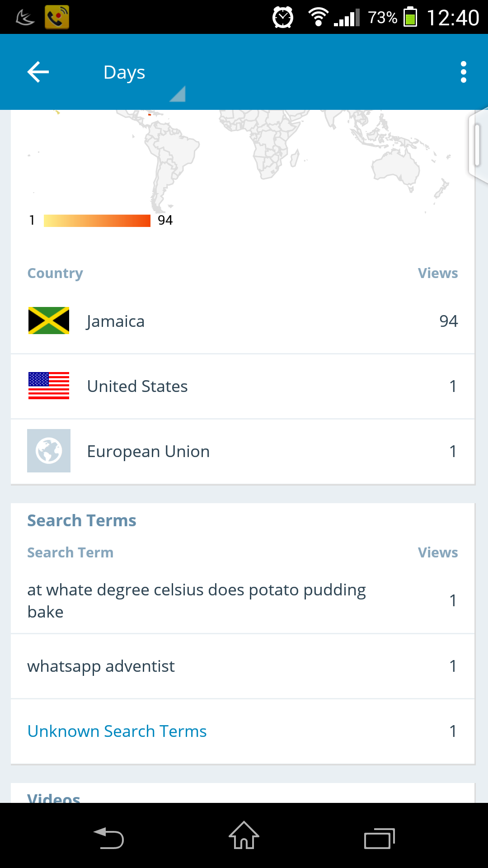Tap the whatsapp adventist search term
Image resolution: width=488 pixels, height=868 pixels.
point(101,666)
